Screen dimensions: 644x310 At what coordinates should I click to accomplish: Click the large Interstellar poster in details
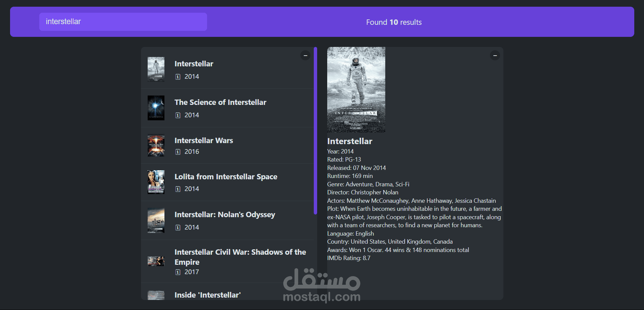pyautogui.click(x=356, y=89)
